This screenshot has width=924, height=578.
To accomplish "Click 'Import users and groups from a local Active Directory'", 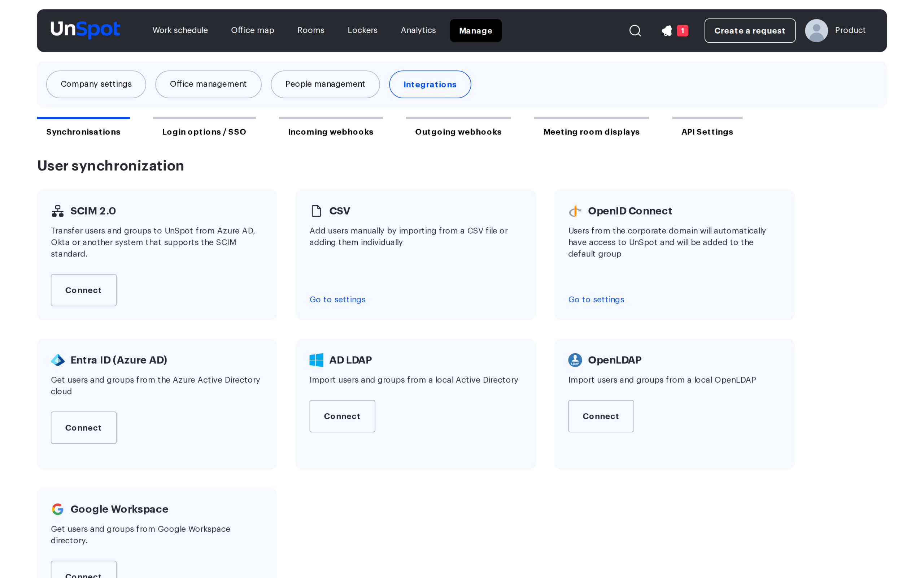I will click(414, 380).
